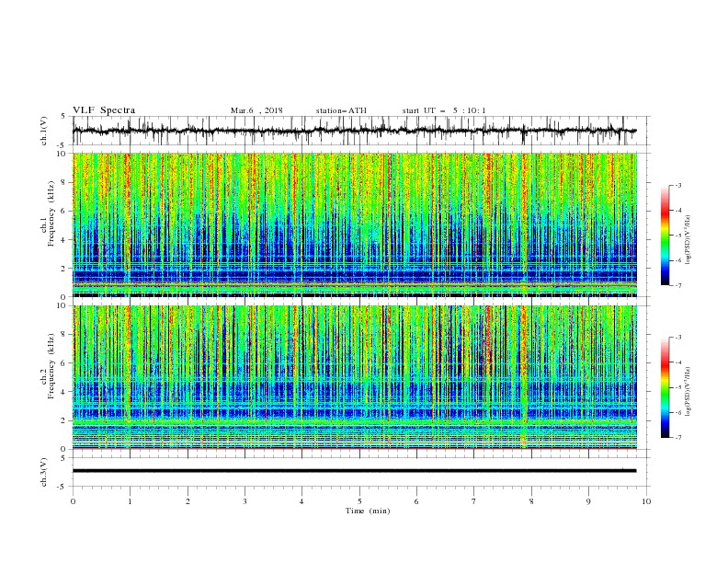Viewport: 728px width, 563px height.
Task: Click the "4" kHz tick of ch.2 spectrogram
Action: [64, 392]
